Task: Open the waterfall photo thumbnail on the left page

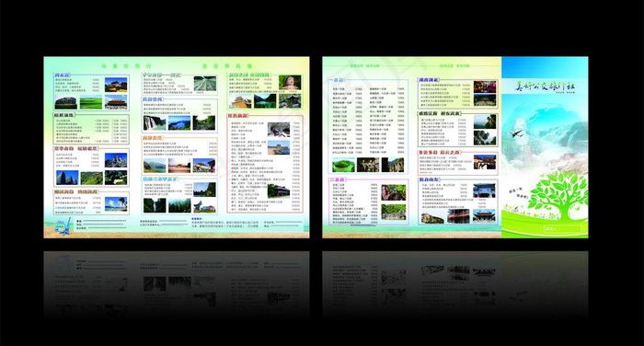Action: 155,123
